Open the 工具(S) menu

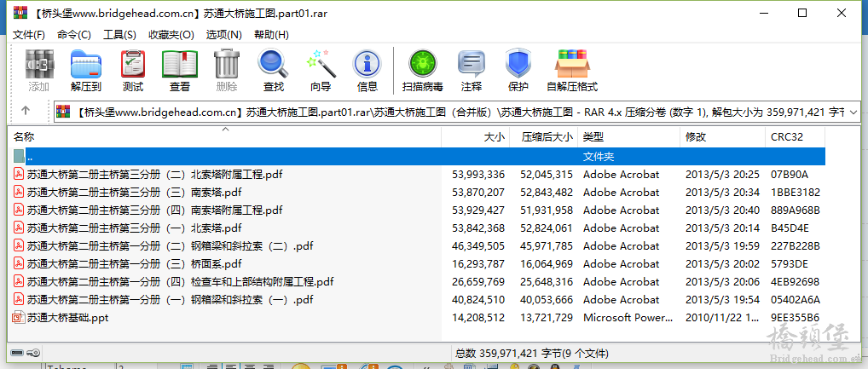click(119, 35)
